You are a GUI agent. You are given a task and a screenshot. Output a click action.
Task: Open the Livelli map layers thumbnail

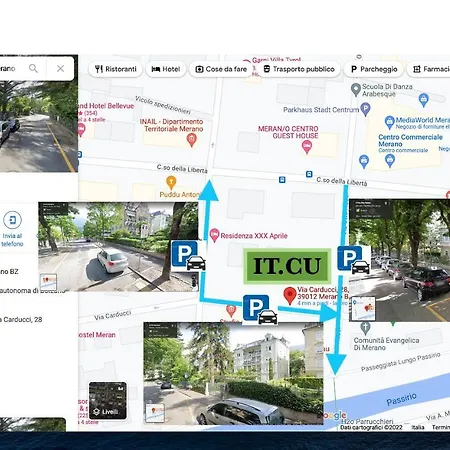(108, 401)
